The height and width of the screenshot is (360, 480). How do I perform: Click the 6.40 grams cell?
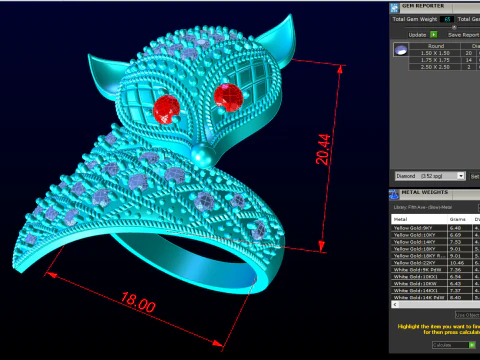(460, 228)
